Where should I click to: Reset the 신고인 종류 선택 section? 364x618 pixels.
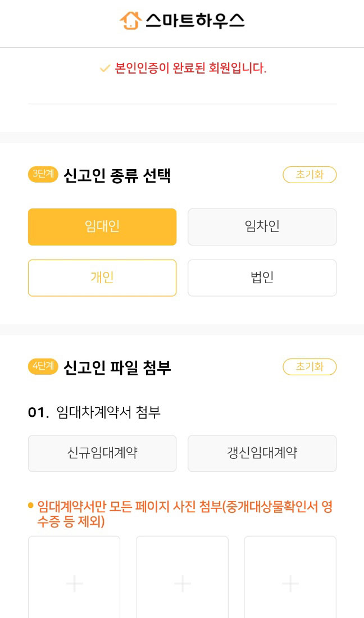click(310, 175)
